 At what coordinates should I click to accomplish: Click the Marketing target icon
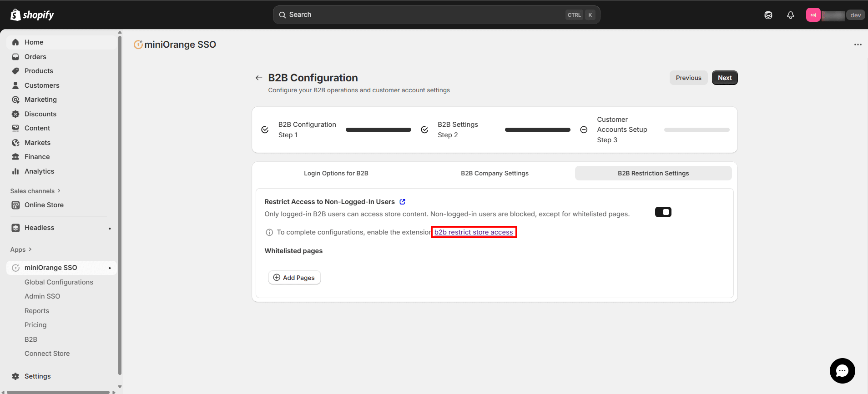click(x=15, y=100)
